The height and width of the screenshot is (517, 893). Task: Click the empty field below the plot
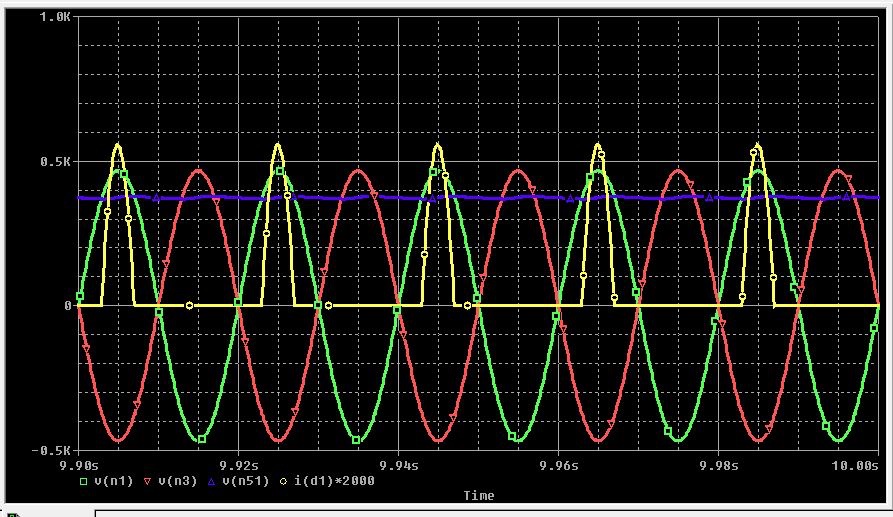coord(490,512)
